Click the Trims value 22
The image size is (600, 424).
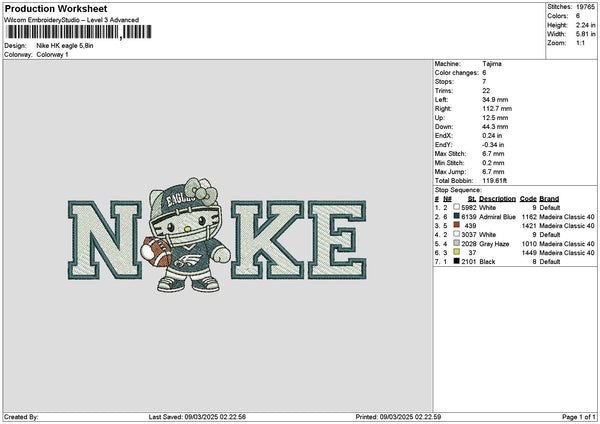(x=486, y=91)
